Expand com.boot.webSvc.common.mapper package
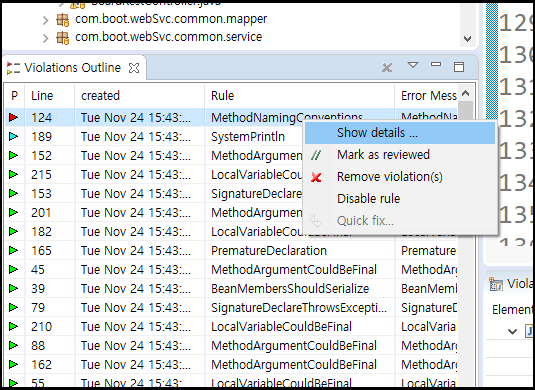This screenshot has width=535, height=390. click(45, 20)
